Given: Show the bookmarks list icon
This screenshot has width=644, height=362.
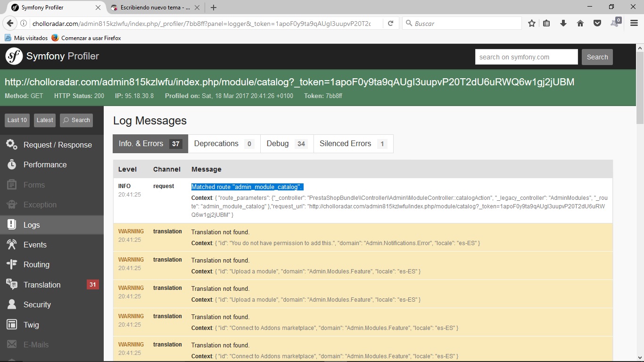Looking at the screenshot, I should (546, 23).
